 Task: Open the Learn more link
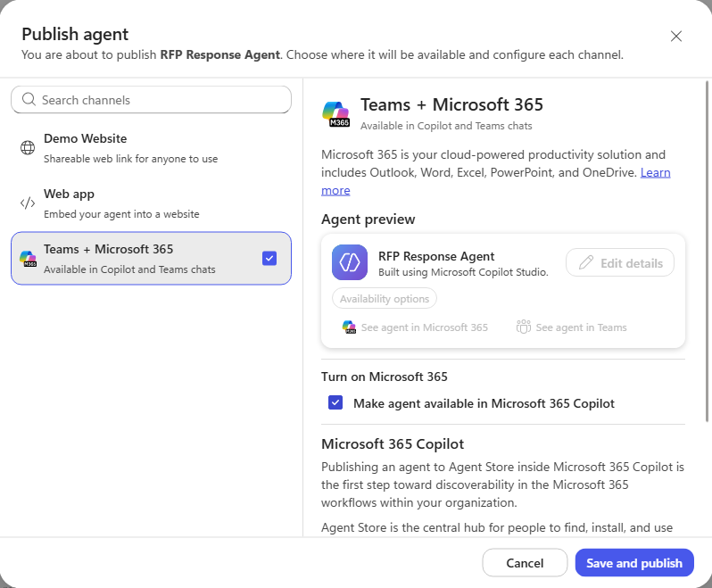[x=655, y=172]
